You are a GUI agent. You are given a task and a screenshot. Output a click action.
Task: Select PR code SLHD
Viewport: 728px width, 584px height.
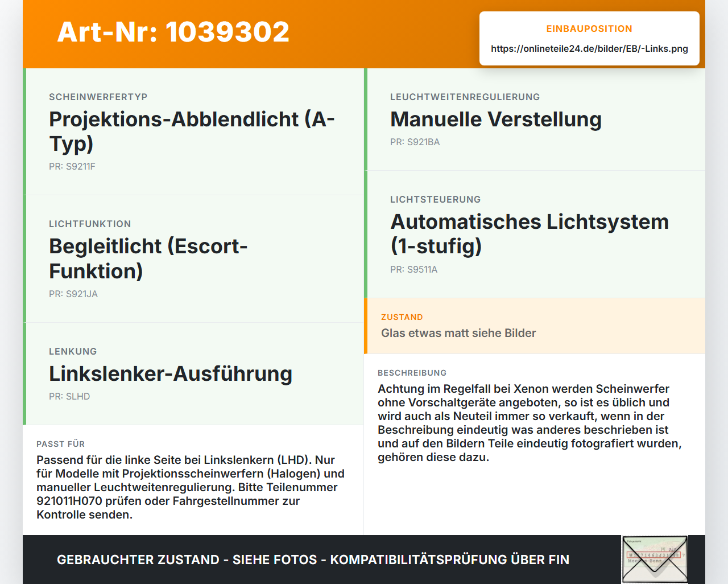(x=69, y=397)
